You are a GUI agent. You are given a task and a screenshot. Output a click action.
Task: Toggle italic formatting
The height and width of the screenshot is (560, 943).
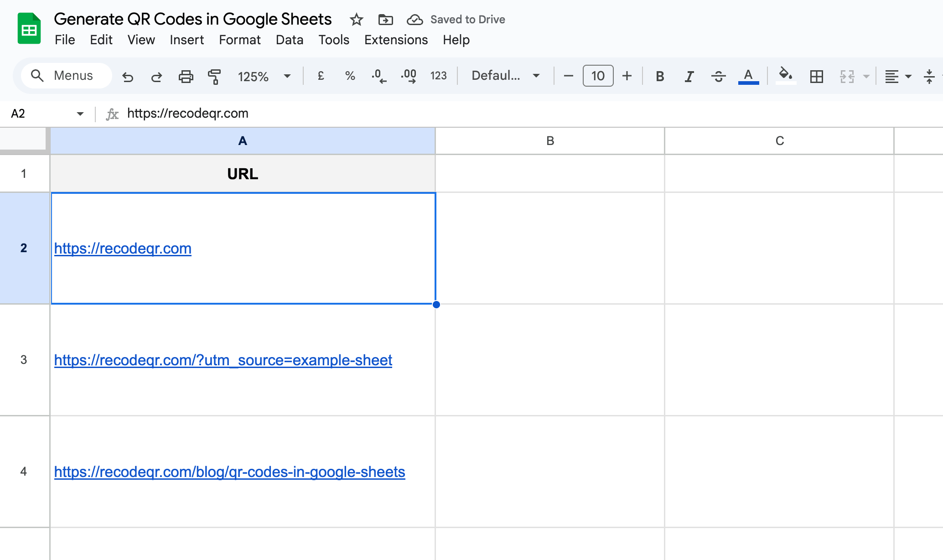[x=689, y=76]
